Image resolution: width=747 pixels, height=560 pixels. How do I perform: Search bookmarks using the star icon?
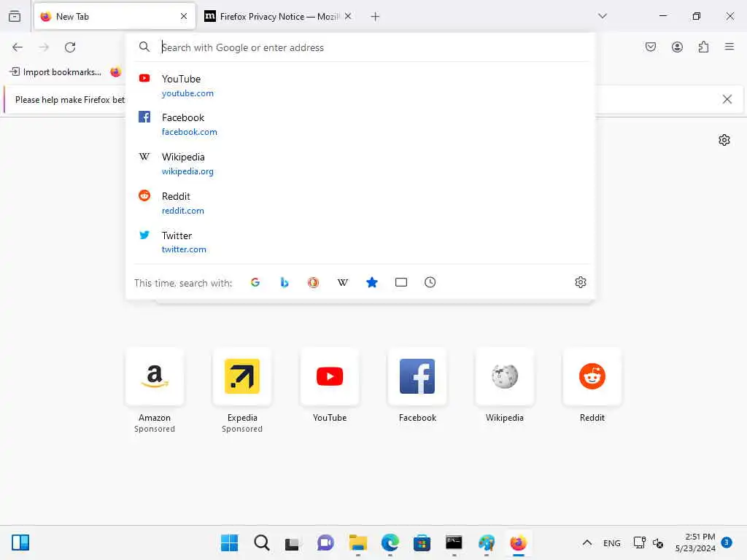coord(371,282)
